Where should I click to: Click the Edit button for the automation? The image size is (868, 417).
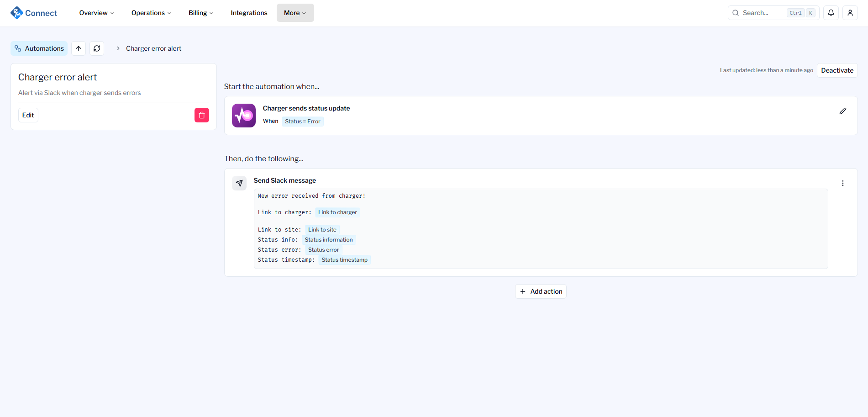(x=28, y=115)
